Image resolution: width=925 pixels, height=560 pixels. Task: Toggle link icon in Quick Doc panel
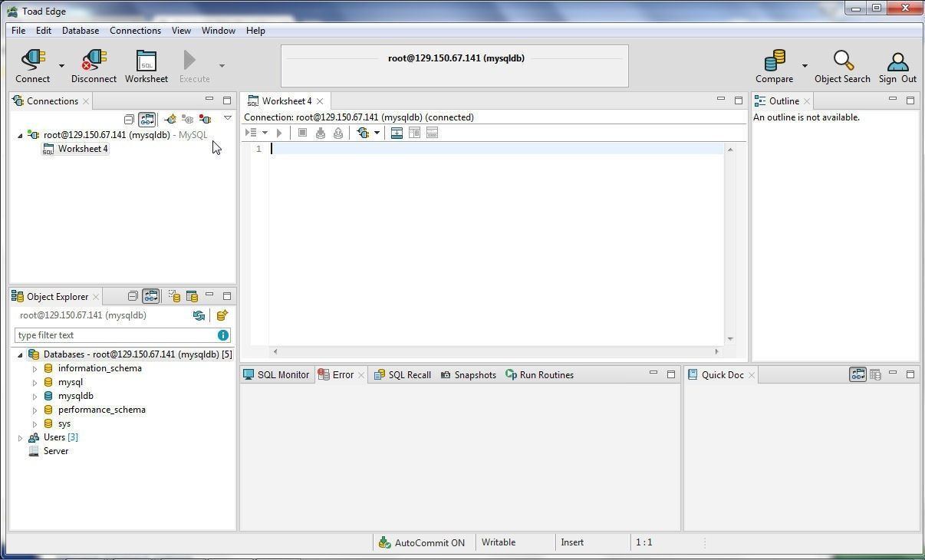(858, 375)
